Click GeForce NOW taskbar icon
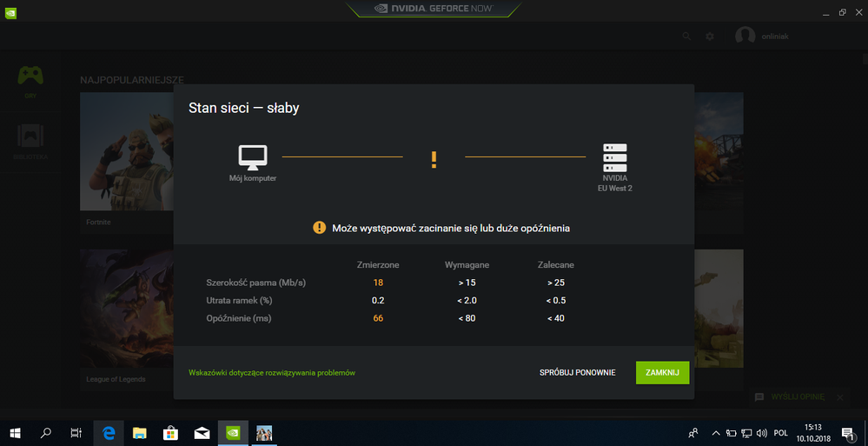Viewport: 868px width, 446px height. [233, 433]
